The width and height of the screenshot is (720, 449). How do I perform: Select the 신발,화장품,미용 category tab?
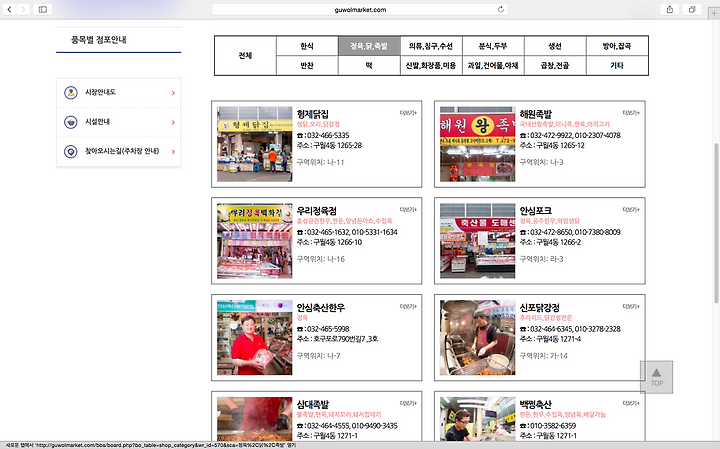pyautogui.click(x=431, y=65)
